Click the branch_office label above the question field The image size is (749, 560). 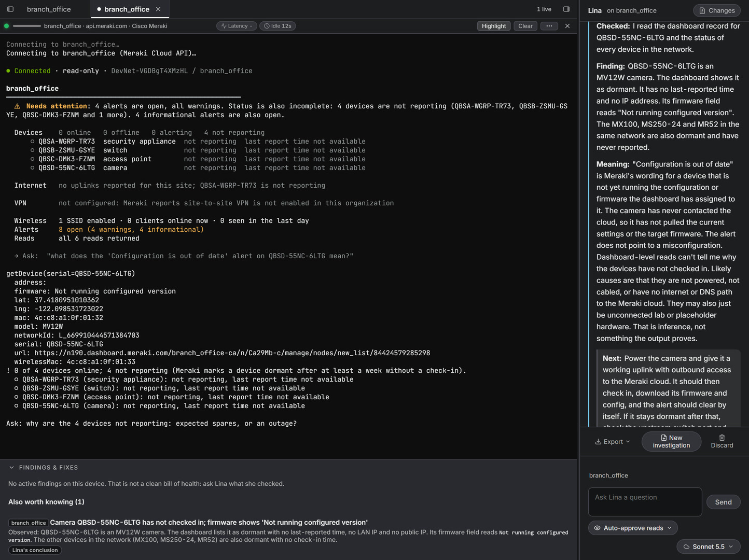[x=608, y=475]
